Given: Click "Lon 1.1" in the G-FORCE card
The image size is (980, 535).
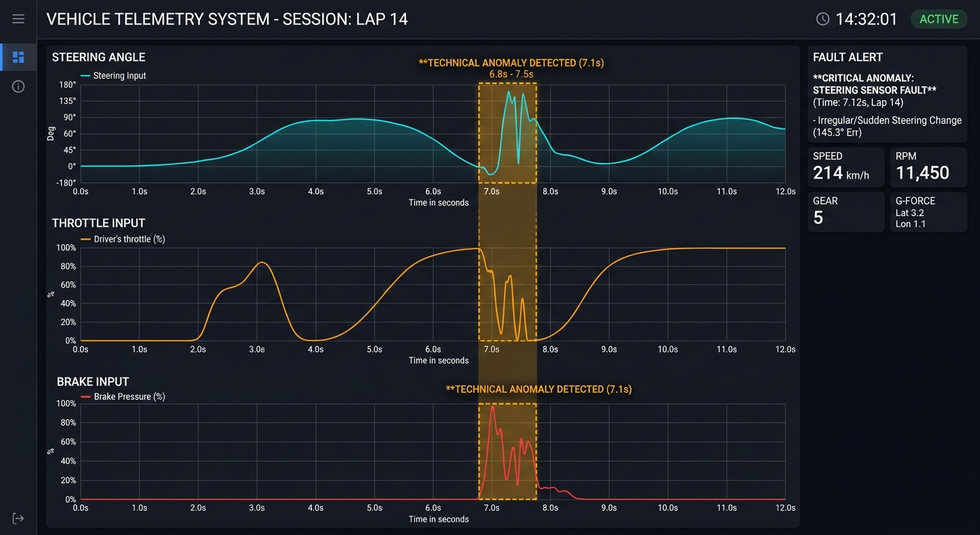Looking at the screenshot, I should click(910, 224).
